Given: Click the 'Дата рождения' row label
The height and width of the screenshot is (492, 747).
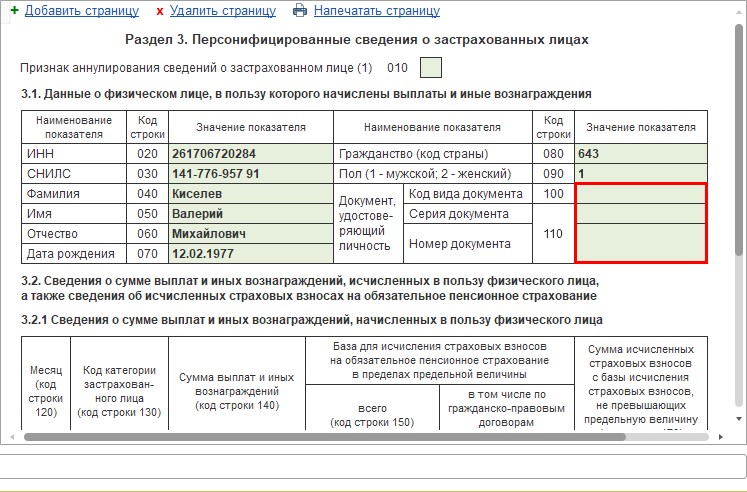Looking at the screenshot, I should [71, 254].
